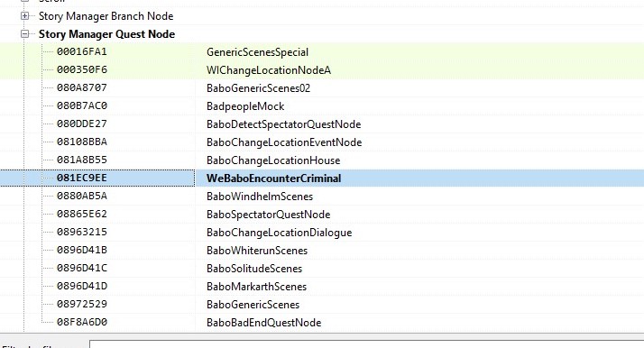The width and height of the screenshot is (644, 348).
Task: Select record 08972529
Action: pyautogui.click(x=82, y=305)
